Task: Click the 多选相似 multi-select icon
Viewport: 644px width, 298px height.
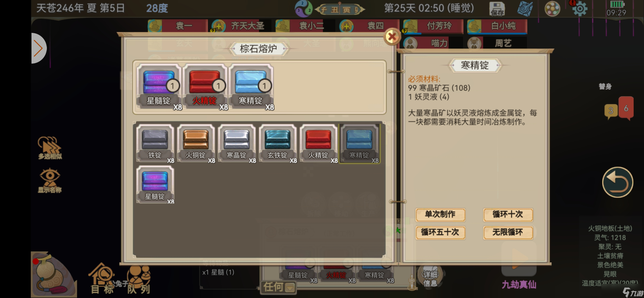Action: [x=50, y=148]
